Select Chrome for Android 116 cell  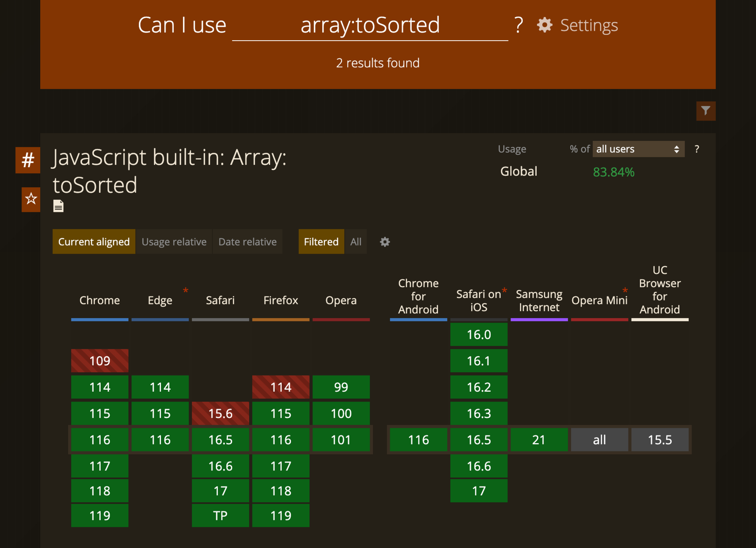click(418, 440)
